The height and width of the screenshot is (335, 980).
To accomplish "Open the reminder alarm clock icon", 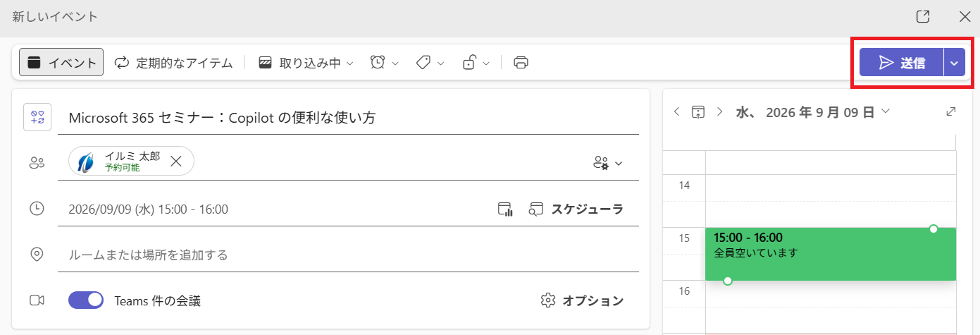I will (x=378, y=63).
